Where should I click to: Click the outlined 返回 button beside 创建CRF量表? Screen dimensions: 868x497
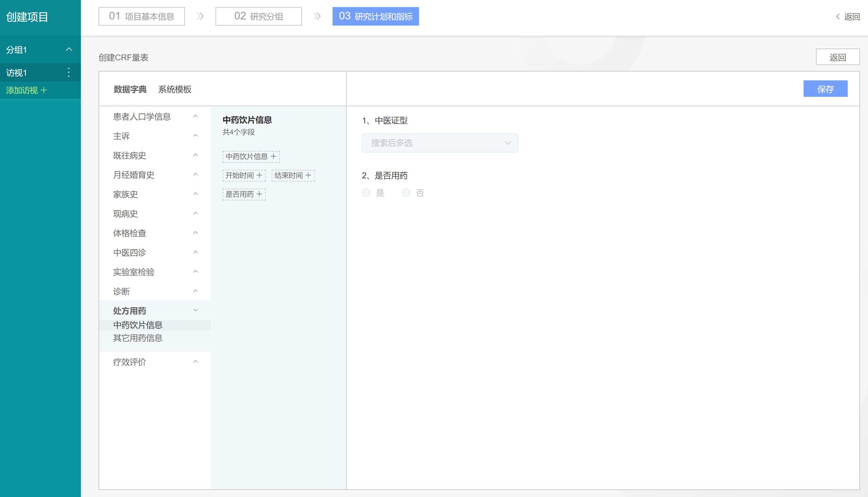click(837, 57)
